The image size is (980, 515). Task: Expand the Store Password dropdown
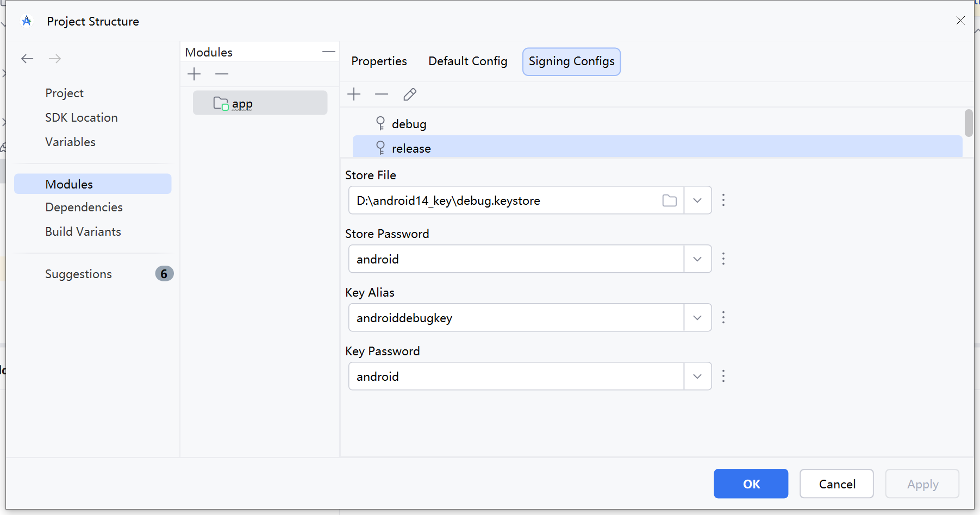click(697, 259)
